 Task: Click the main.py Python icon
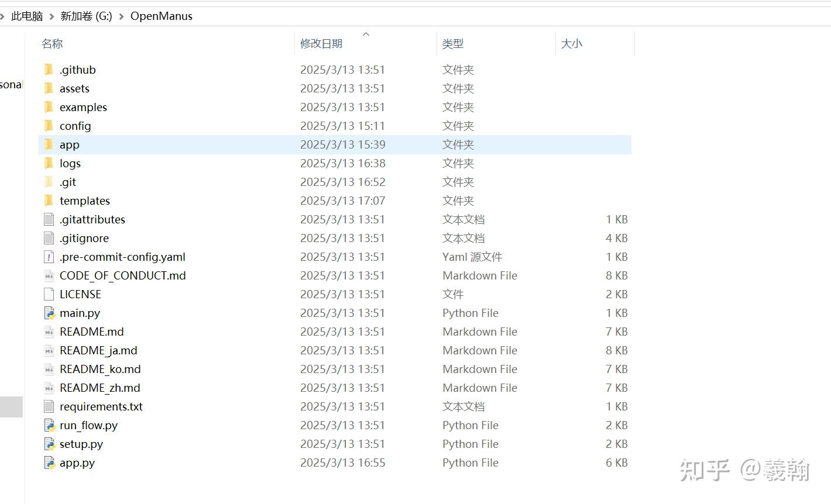tap(49, 313)
